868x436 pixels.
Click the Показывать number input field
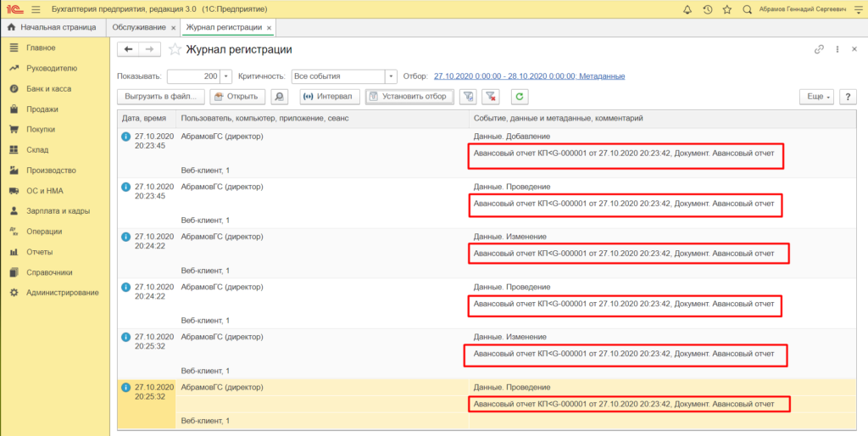(193, 76)
